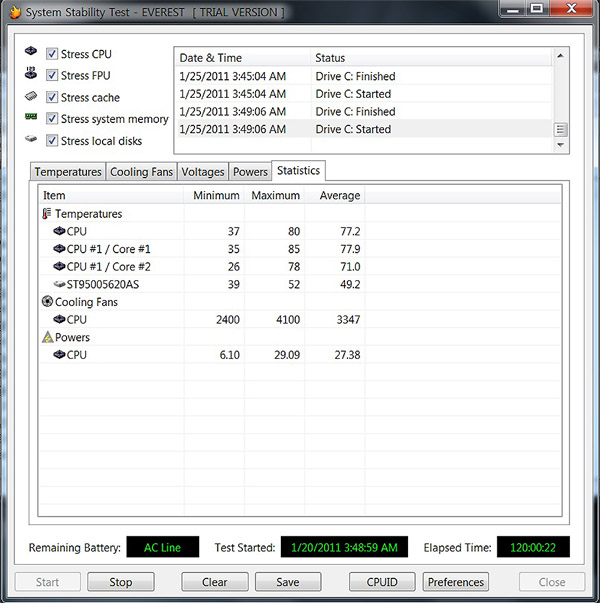Image resolution: width=600 pixels, height=603 pixels.
Task: Click the AC Line battery readout
Action: 163,547
